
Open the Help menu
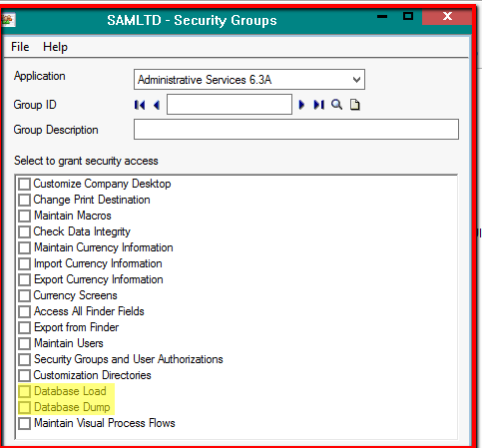55,47
